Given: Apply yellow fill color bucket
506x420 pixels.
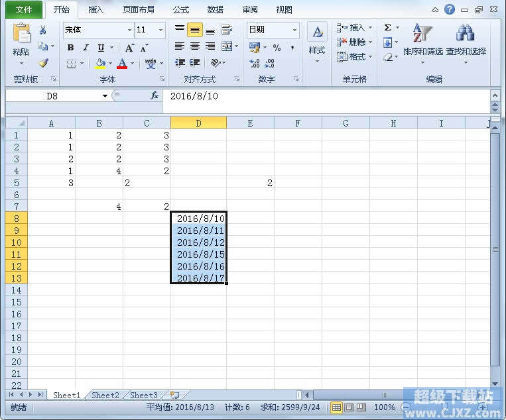Looking at the screenshot, I should [x=100, y=63].
